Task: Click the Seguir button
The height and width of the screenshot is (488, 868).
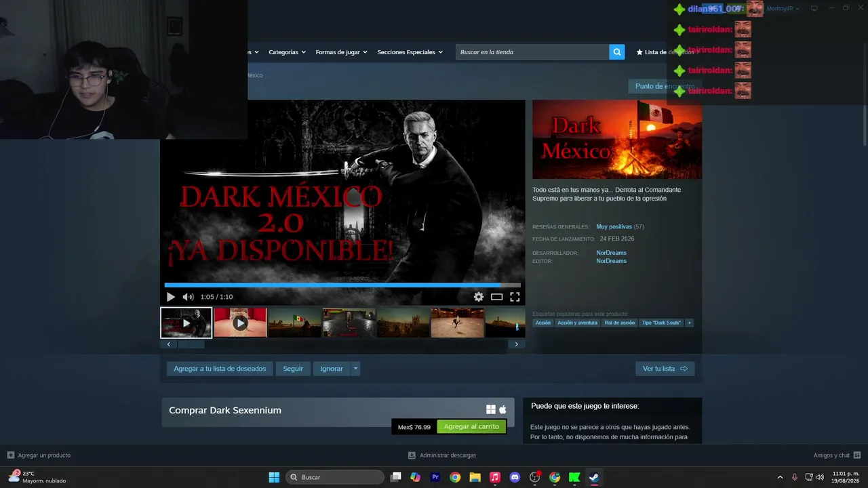Action: (x=293, y=369)
